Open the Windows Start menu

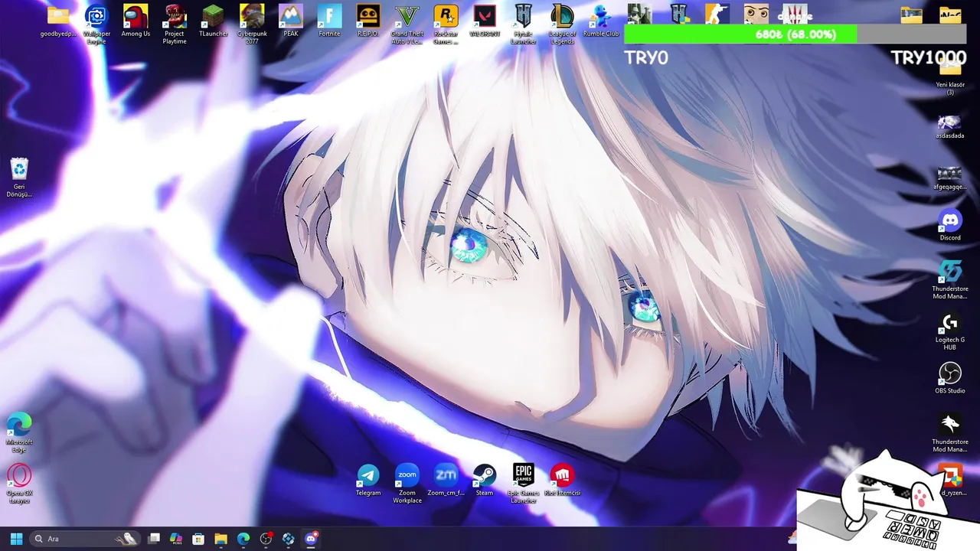(x=16, y=539)
